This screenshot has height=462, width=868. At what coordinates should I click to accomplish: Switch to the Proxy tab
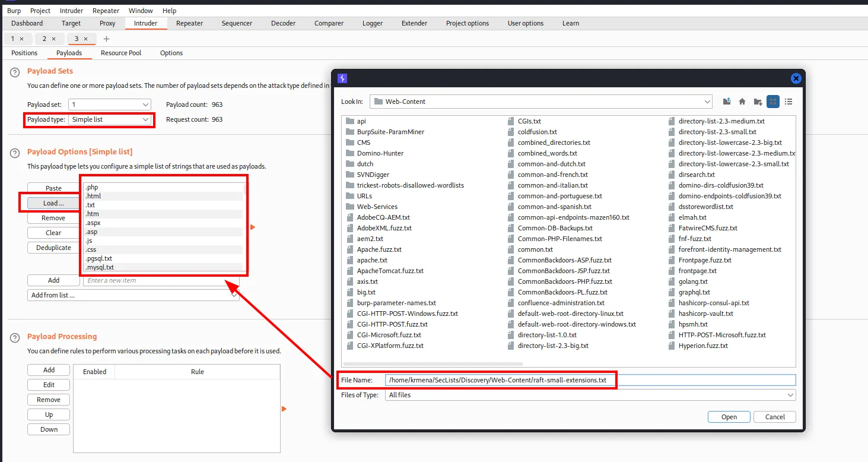click(107, 23)
